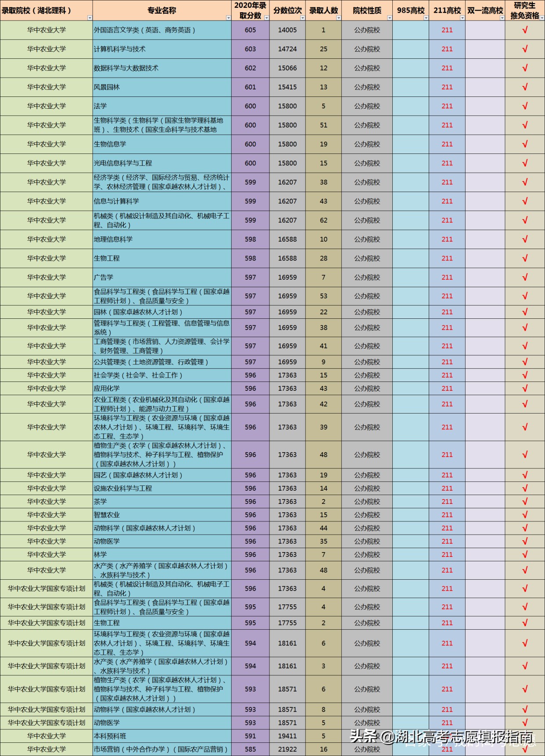Screen dimensions: 545x756
Task: Click 华中农业大学国家专项计划 cell in 生物工程 row
Action: tap(47, 623)
